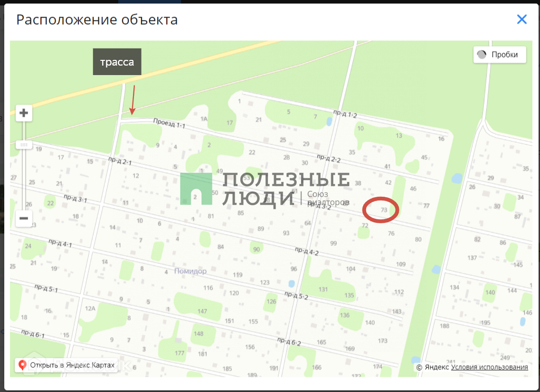Click the пр-д 1-2 street label

[x=345, y=114]
